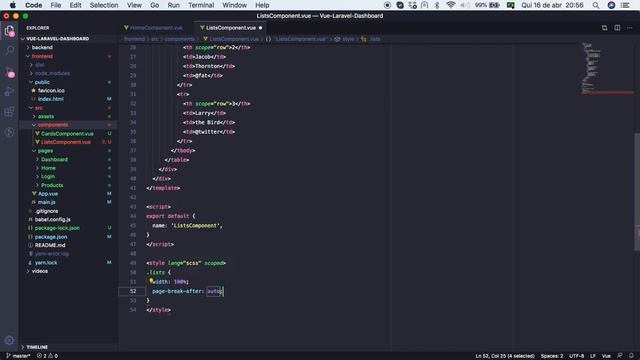This screenshot has width=640, height=360.
Task: Show errors and warnings count in the status bar
Action: tap(47, 356)
